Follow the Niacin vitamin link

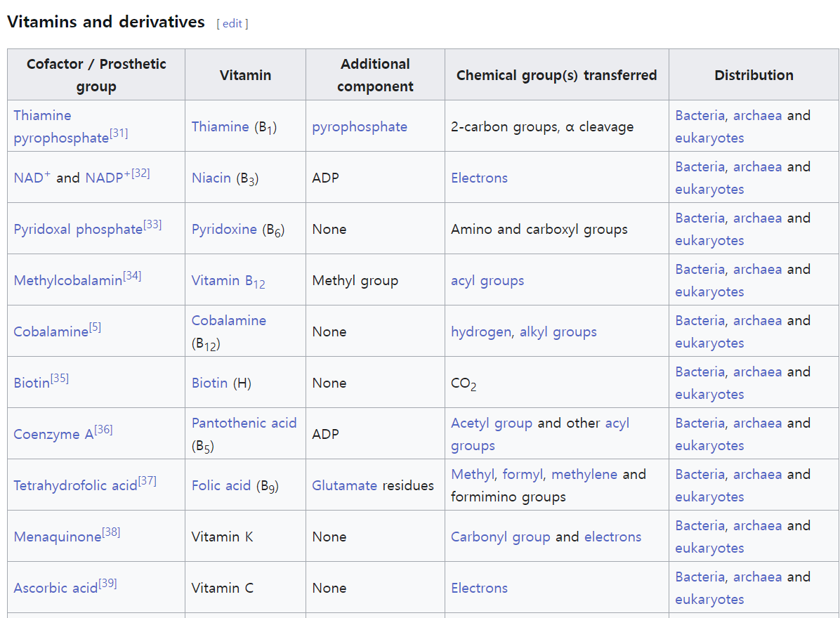click(x=211, y=178)
